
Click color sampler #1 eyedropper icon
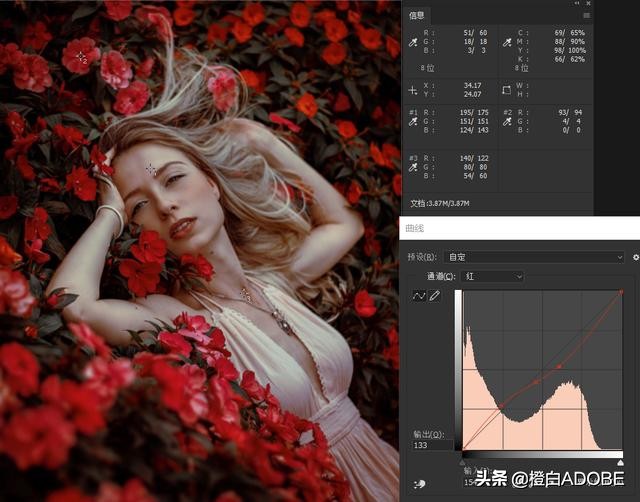tap(413, 122)
